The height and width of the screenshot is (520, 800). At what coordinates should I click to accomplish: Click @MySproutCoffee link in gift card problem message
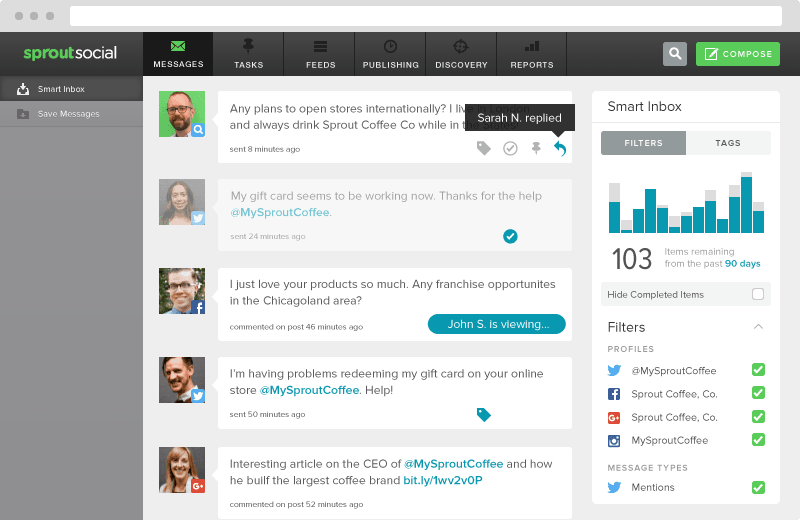(309, 390)
